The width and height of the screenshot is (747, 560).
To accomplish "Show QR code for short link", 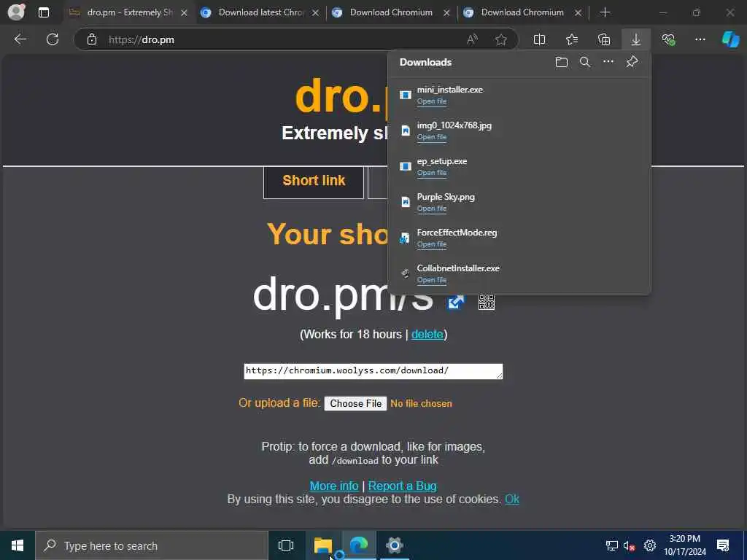I will point(487,302).
